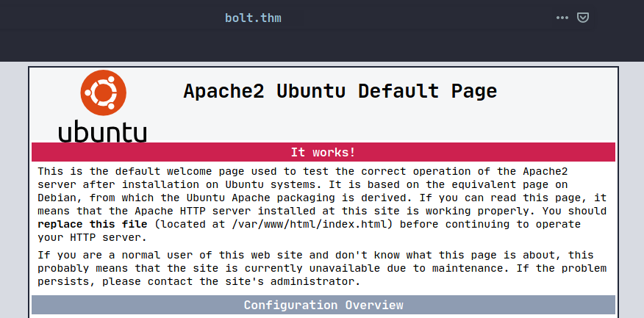Click the orange Ubuntu circle logo
This screenshot has width=644, height=318.
coord(102,93)
